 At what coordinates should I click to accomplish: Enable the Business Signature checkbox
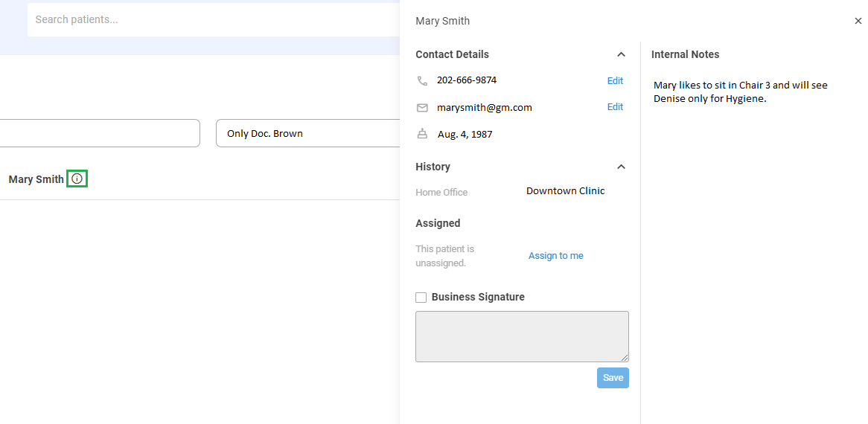(x=421, y=298)
